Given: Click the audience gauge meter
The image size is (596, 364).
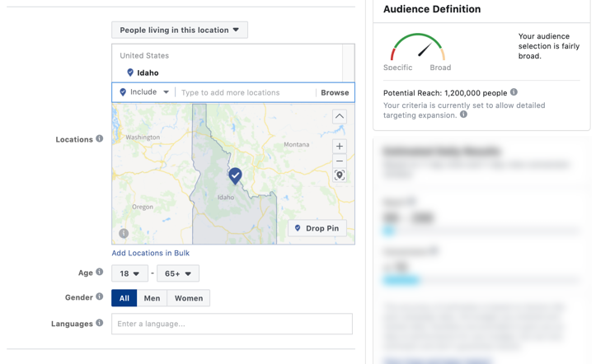Looking at the screenshot, I should pyautogui.click(x=418, y=47).
